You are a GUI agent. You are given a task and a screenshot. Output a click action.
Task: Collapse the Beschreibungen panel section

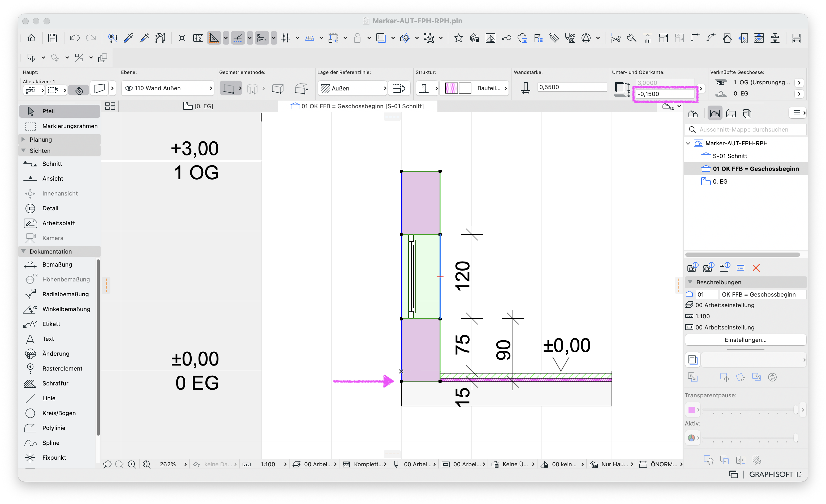(x=690, y=282)
